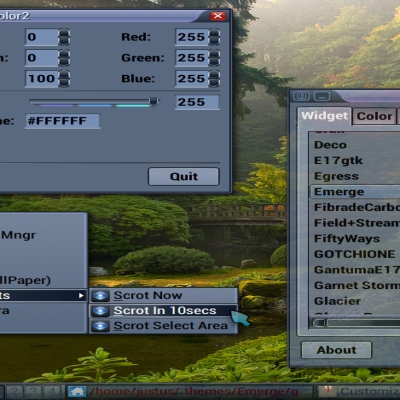This screenshot has height=400, width=400.
Task: Select Garnet Storm in the theme list
Action: 355,286
